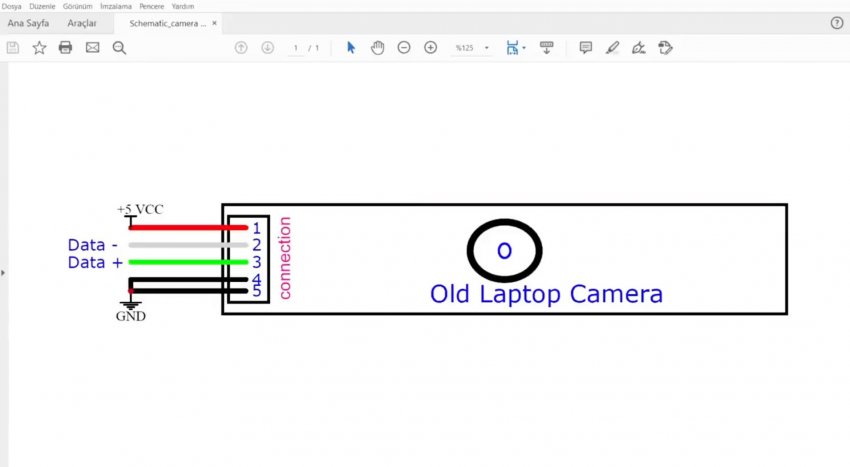Open the Dosya menu

pos(11,6)
